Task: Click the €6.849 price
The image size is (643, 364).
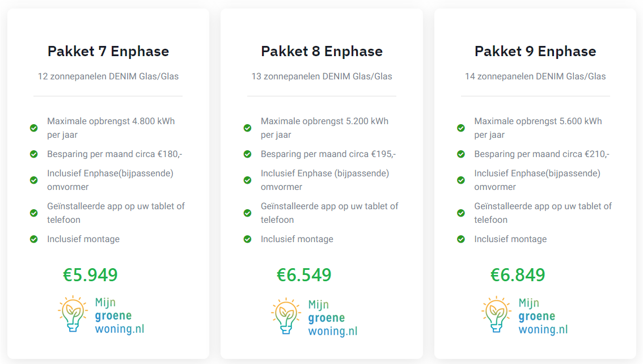Action: (518, 275)
